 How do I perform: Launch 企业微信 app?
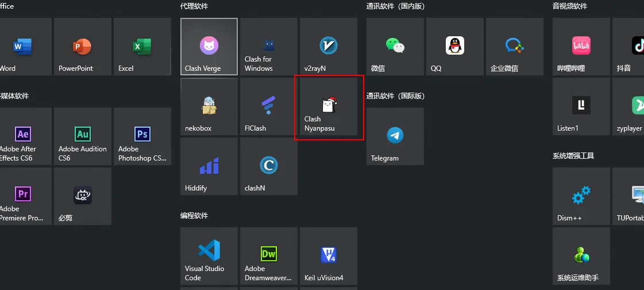coord(515,47)
